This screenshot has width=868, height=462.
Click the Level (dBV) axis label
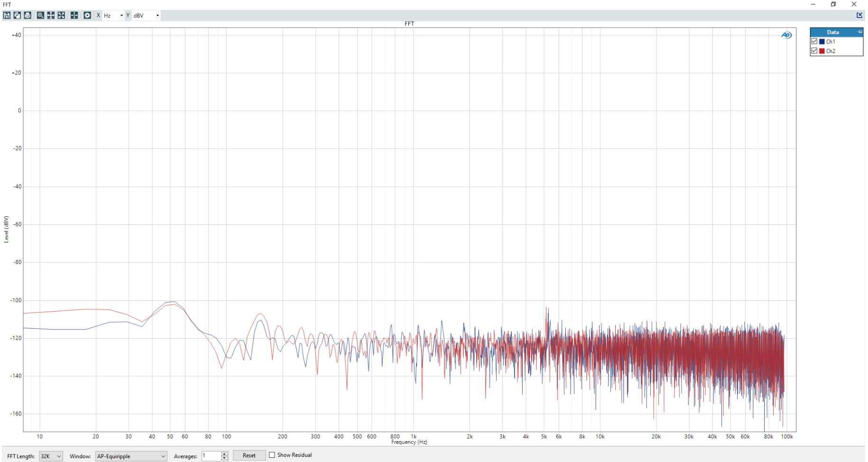pos(6,229)
